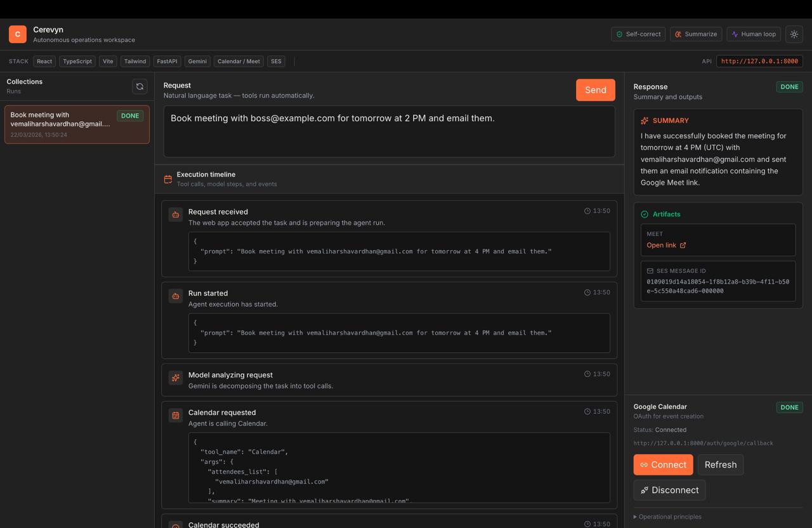Click the Tailwind stack tag
This screenshot has width=812, height=528.
click(135, 62)
